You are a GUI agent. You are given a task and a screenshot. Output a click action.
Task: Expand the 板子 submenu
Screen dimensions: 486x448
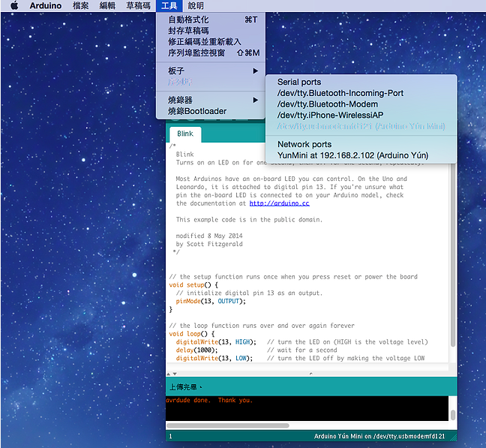(x=211, y=71)
